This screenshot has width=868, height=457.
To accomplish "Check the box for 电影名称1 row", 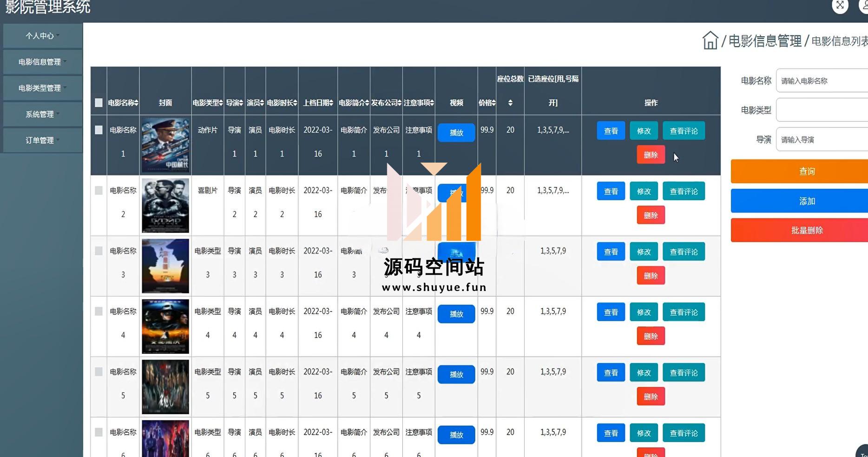I will pos(99,130).
